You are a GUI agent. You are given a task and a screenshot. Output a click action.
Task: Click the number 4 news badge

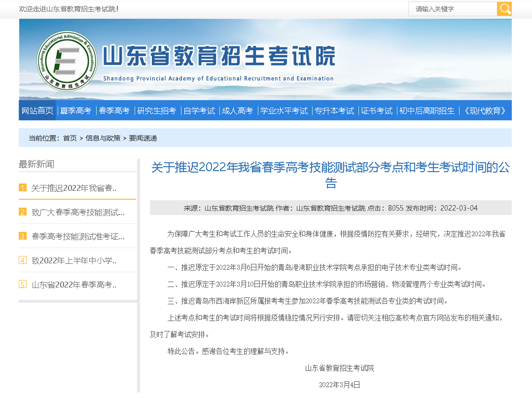[23, 260]
